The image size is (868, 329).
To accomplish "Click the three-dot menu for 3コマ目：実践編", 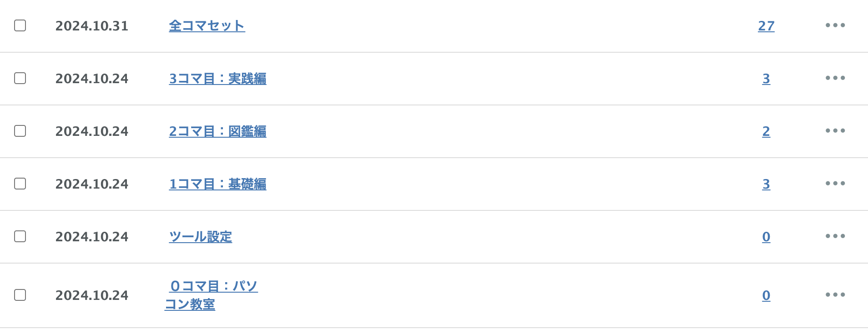I will pyautogui.click(x=835, y=78).
